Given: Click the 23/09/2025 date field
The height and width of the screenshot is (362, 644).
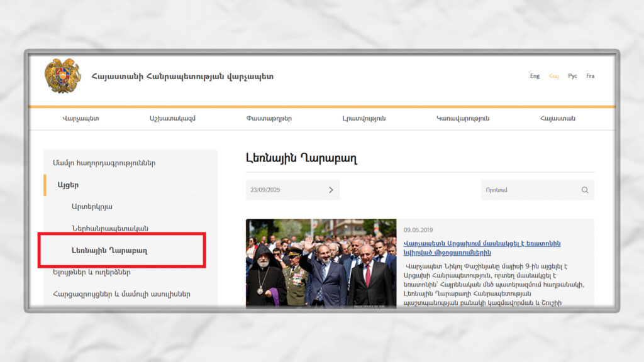Looking at the screenshot, I should click(292, 190).
